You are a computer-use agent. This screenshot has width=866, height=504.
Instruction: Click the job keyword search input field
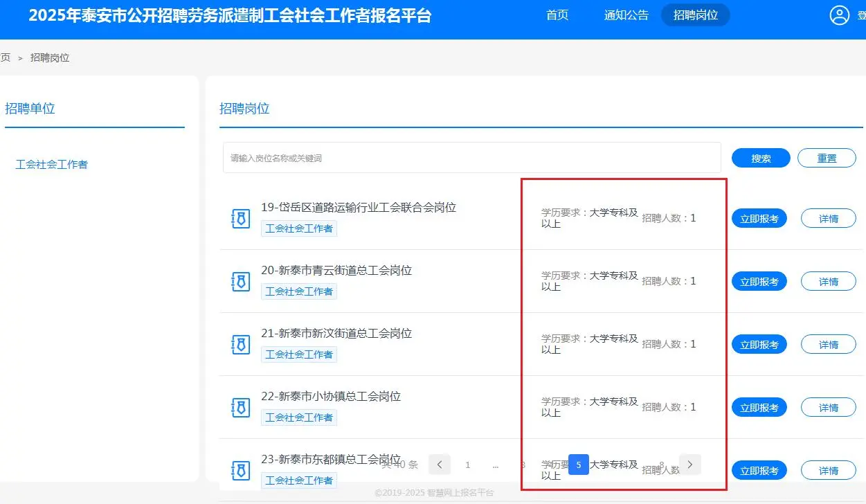[471, 157]
